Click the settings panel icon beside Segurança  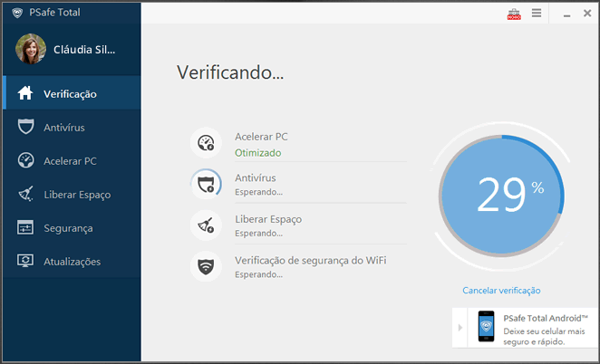[x=25, y=227]
